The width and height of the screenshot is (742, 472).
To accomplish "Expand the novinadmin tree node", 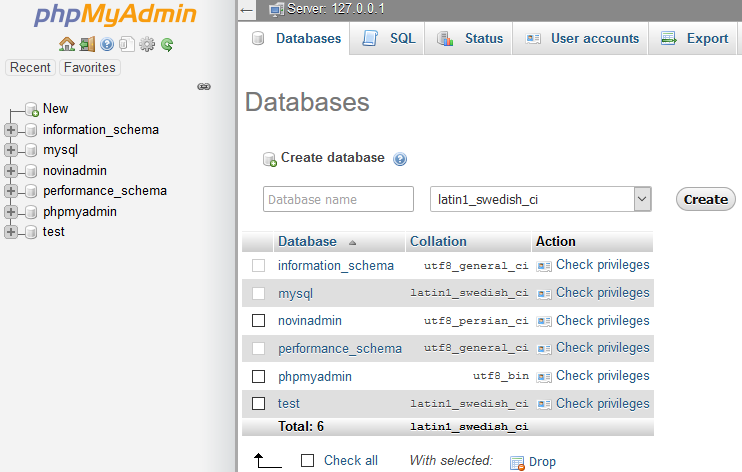I will pos(11,171).
